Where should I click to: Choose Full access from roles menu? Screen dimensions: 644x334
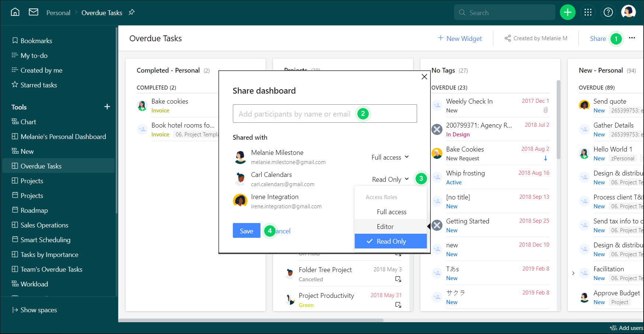pos(391,212)
